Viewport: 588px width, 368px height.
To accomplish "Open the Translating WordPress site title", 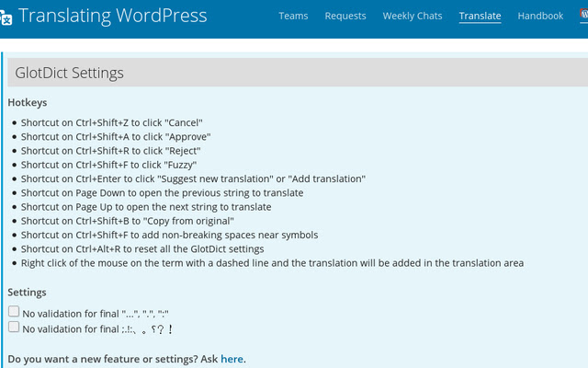I will [x=112, y=16].
